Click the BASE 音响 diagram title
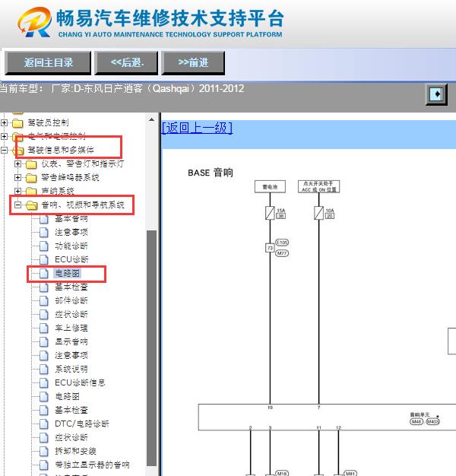 pyautogui.click(x=211, y=173)
